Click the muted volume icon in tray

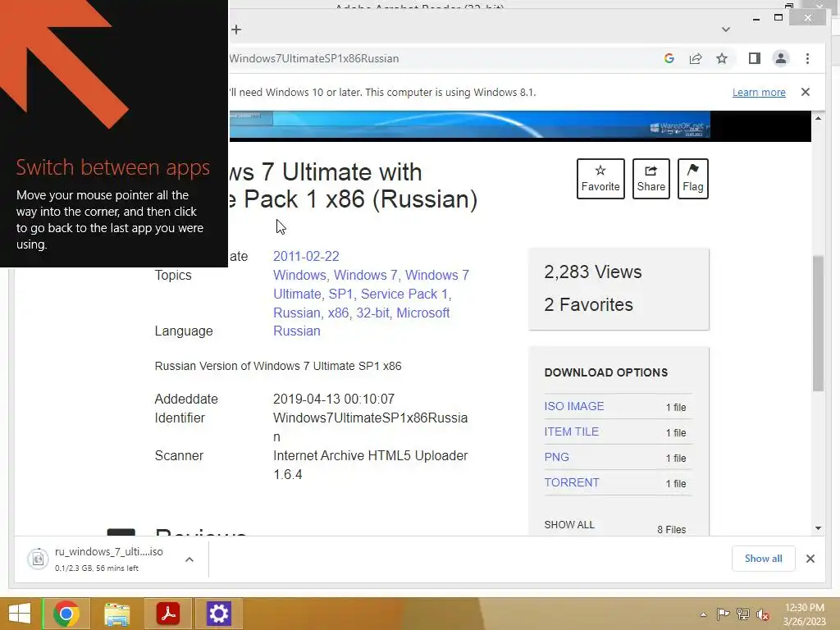pos(763,614)
